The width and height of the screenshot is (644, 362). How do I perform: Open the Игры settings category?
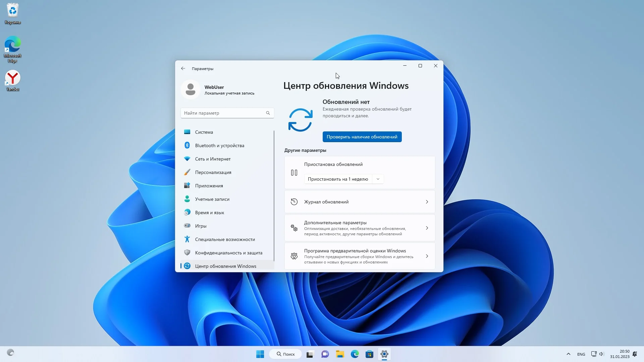201,226
